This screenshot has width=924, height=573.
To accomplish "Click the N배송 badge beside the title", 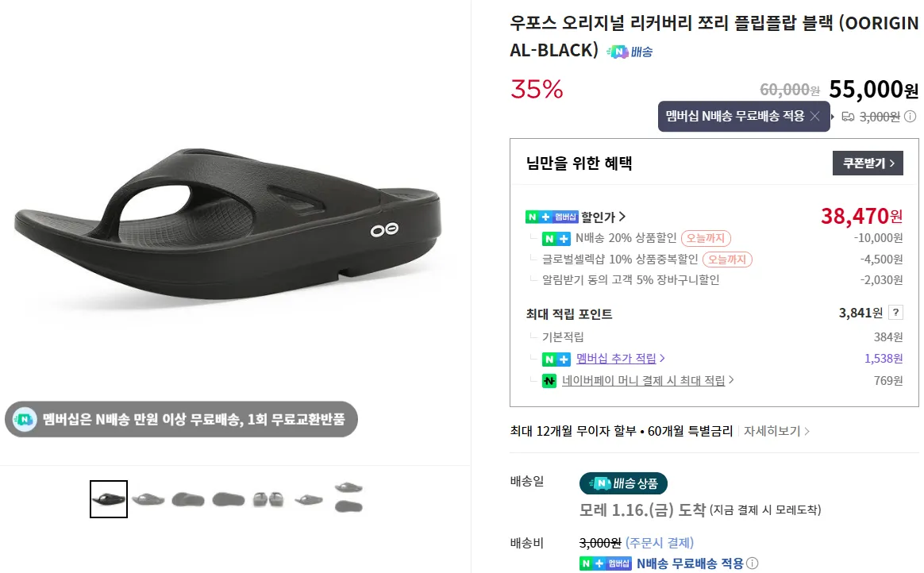I will pyautogui.click(x=629, y=52).
